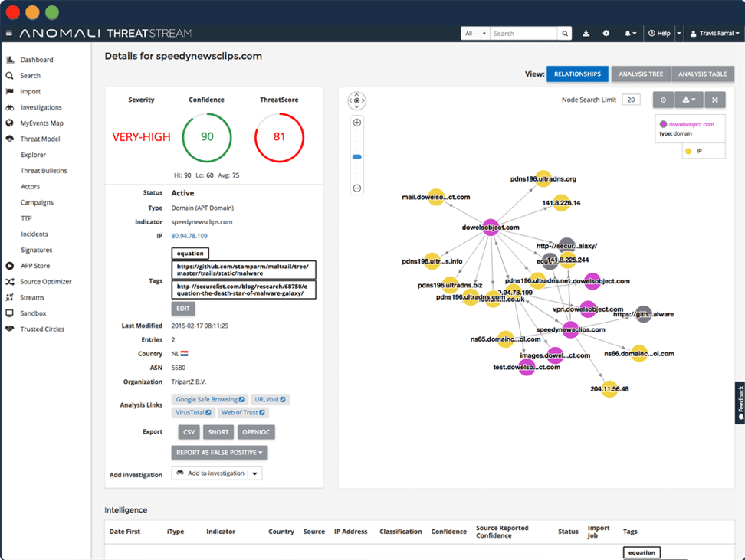Open the graph download dropdown
The height and width of the screenshot is (560, 745).
coord(689,100)
